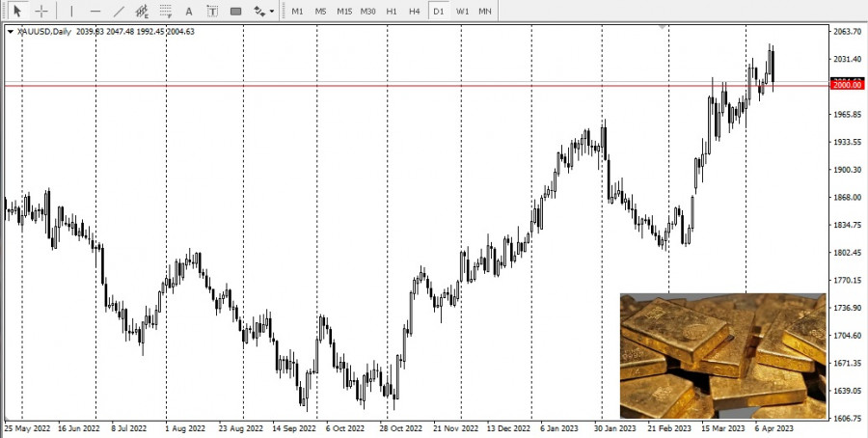
Task: Switch to H4 timeframe
Action: coord(415,11)
